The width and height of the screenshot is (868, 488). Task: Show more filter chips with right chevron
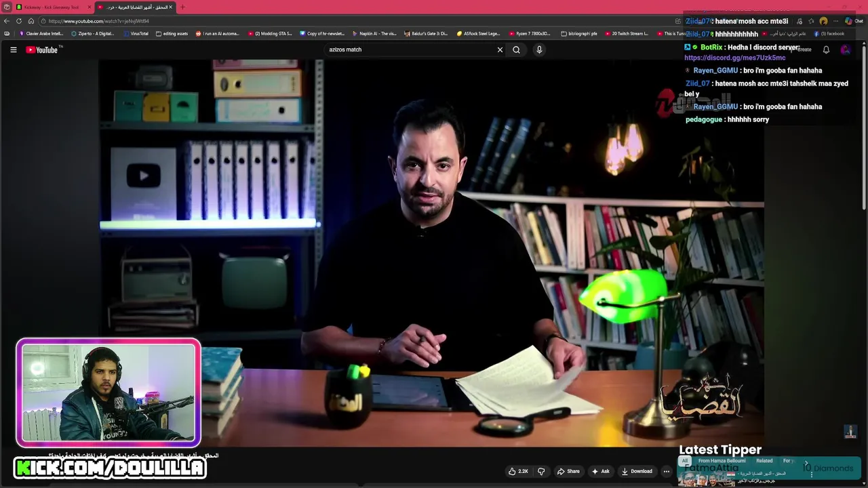806,464
